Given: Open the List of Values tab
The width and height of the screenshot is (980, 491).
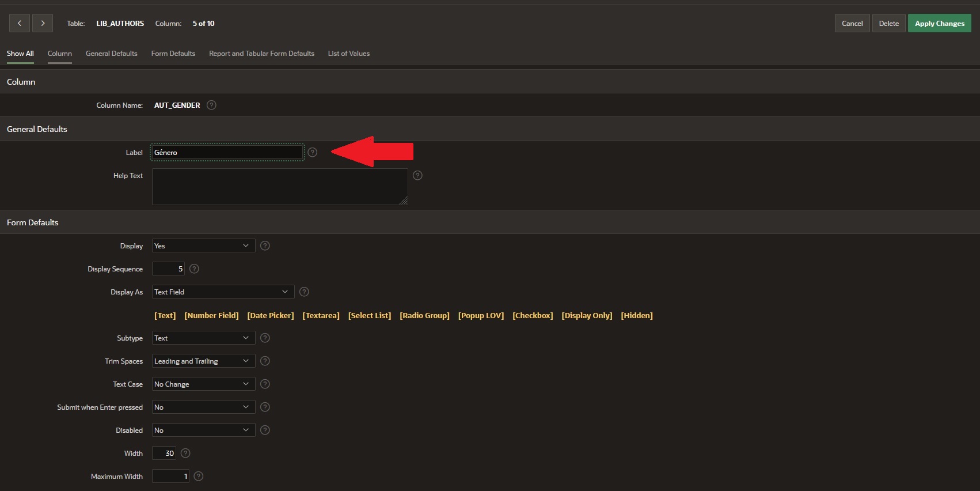Looking at the screenshot, I should 348,54.
